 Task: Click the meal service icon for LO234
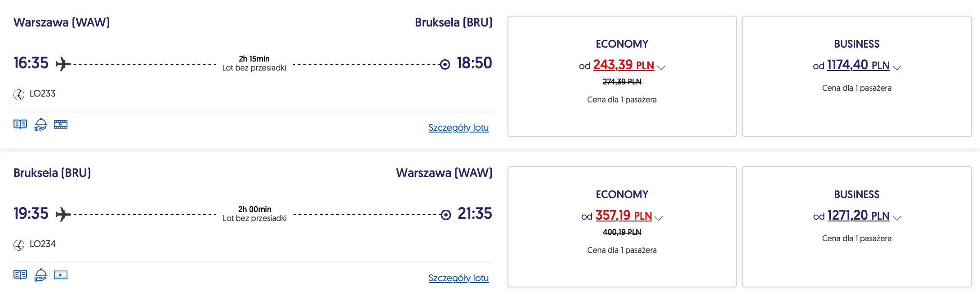[40, 275]
